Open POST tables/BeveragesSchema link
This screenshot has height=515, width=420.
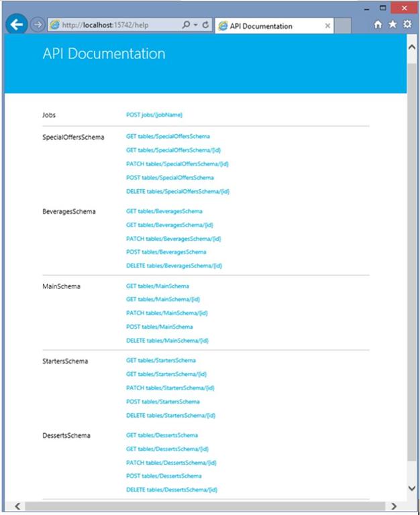166,252
